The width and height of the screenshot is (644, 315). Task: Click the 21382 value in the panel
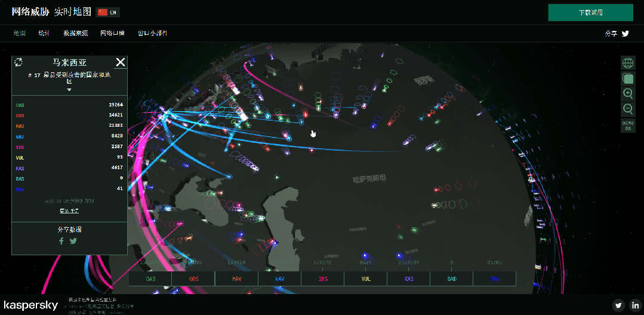pos(116,126)
